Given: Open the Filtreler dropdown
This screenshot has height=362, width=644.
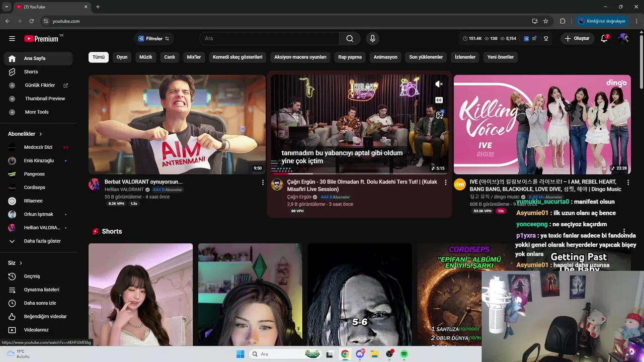Looking at the screenshot, I should click(x=153, y=39).
